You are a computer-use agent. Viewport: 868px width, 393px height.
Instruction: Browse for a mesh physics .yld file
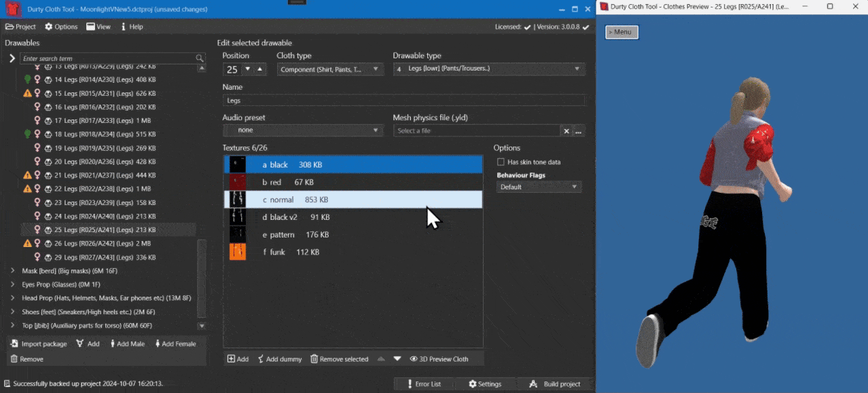(579, 131)
